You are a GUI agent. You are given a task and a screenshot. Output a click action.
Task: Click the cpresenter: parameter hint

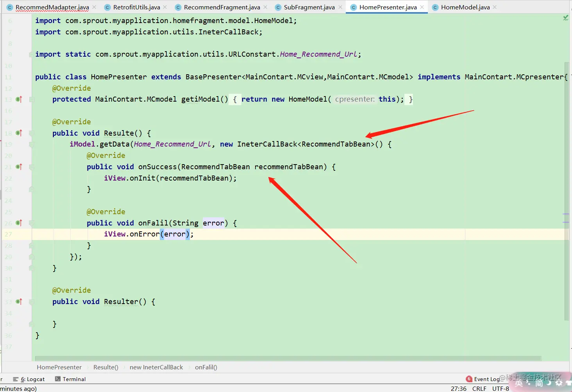click(355, 99)
